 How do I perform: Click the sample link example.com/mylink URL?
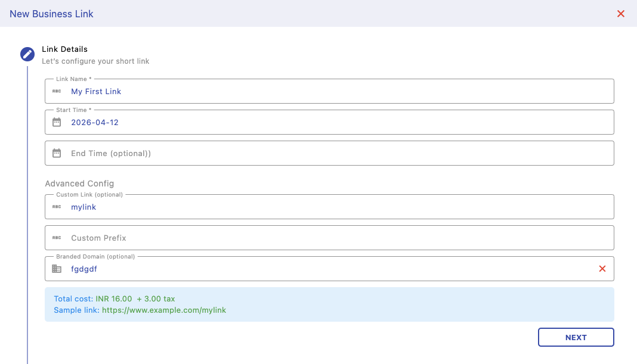coord(164,310)
